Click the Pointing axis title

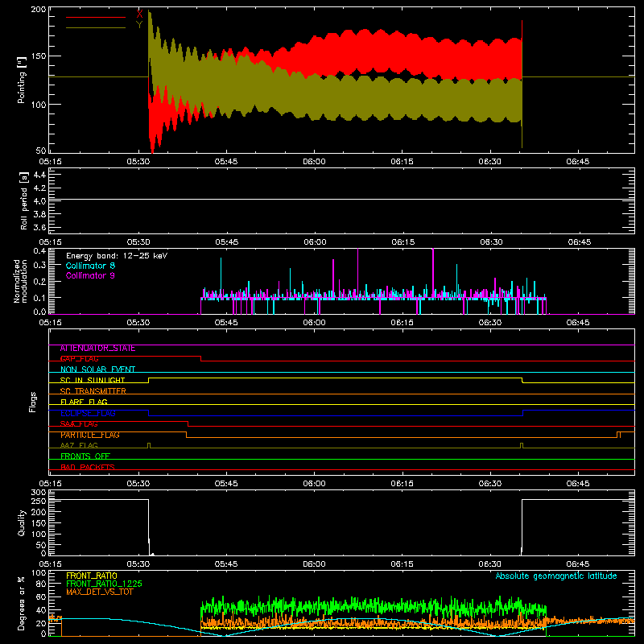[22, 80]
